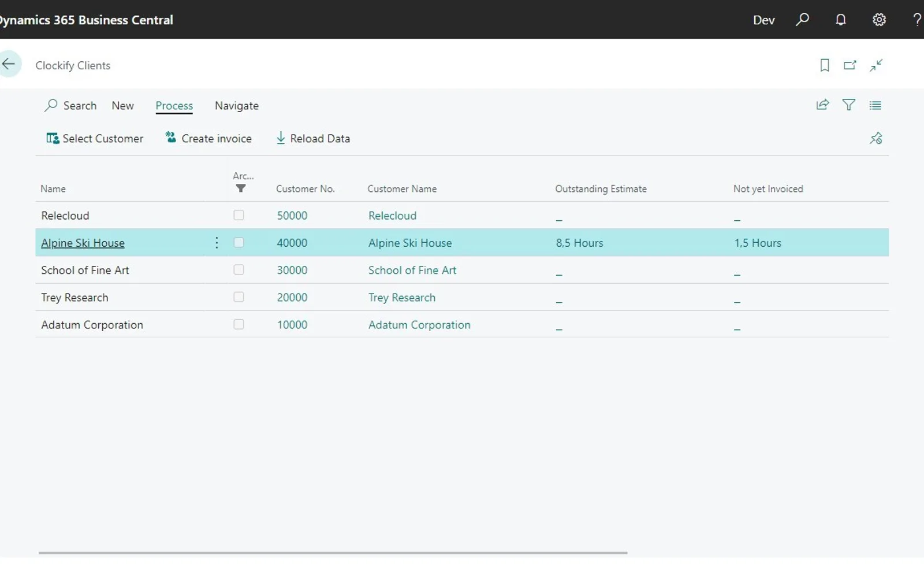
Task: Open the notifications bell
Action: 841,20
